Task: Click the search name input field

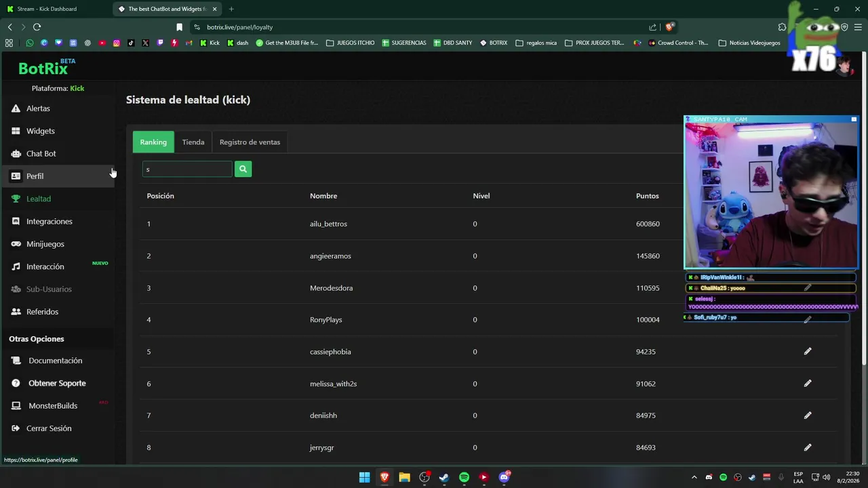Action: (187, 169)
